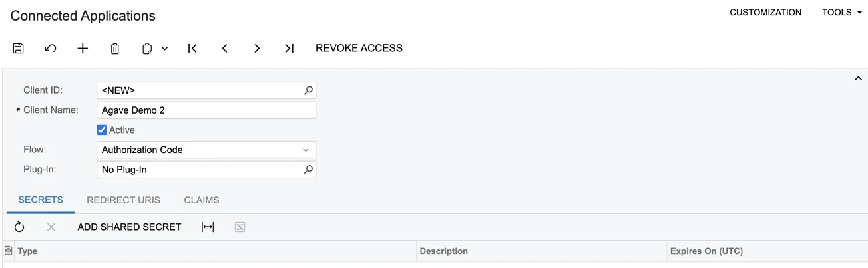This screenshot has height=268, width=868.
Task: Go to the first record
Action: 192,48
